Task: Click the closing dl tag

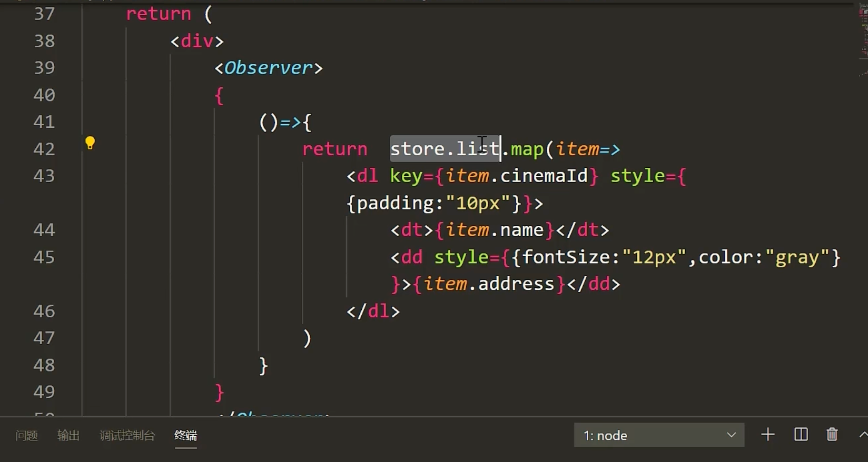Action: 373,312
